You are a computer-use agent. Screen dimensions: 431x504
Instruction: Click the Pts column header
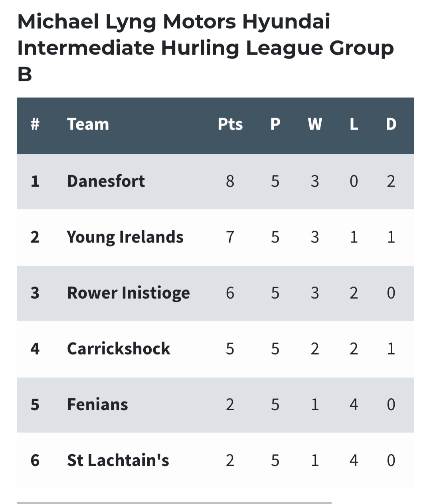click(x=230, y=124)
